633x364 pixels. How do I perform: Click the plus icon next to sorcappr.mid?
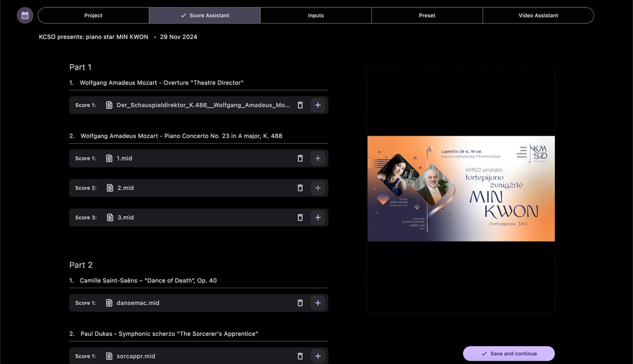(x=318, y=356)
